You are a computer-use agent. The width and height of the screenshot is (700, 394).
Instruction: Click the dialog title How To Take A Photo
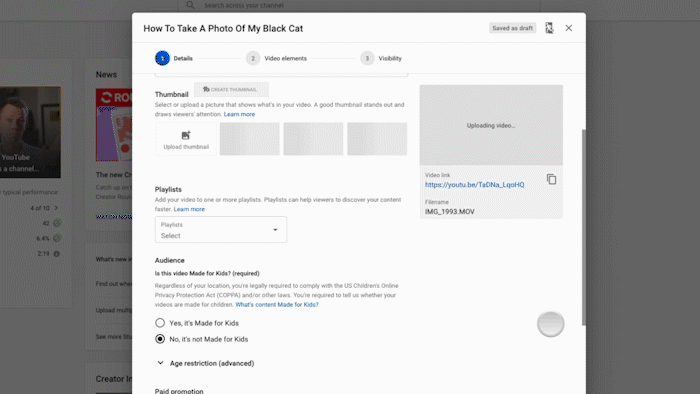point(223,29)
